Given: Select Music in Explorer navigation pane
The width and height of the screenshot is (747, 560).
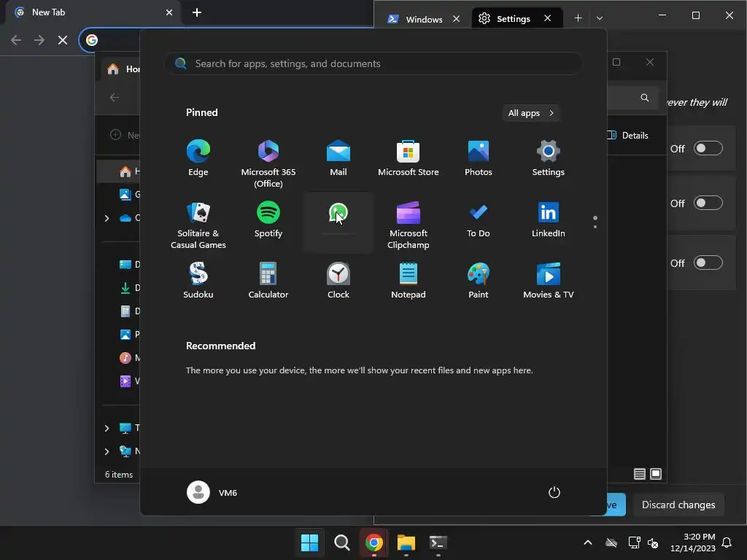Looking at the screenshot, I should coord(128,357).
